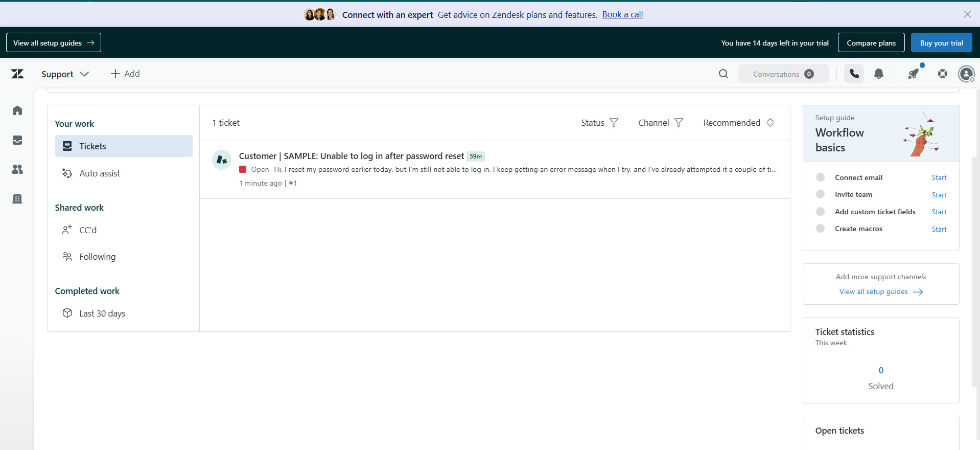Click the Zendesk logo icon
The height and width of the screenshot is (450, 980).
tap(17, 74)
